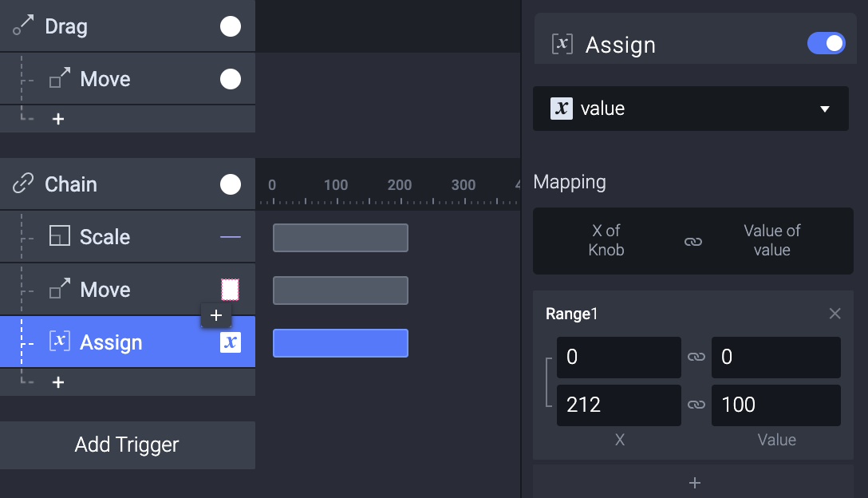Add a new range with the plus button

pyautogui.click(x=694, y=483)
